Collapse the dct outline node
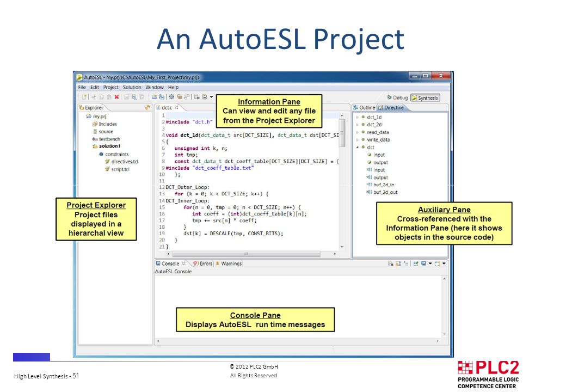Screen dimensions: 566x392 (x=358, y=147)
